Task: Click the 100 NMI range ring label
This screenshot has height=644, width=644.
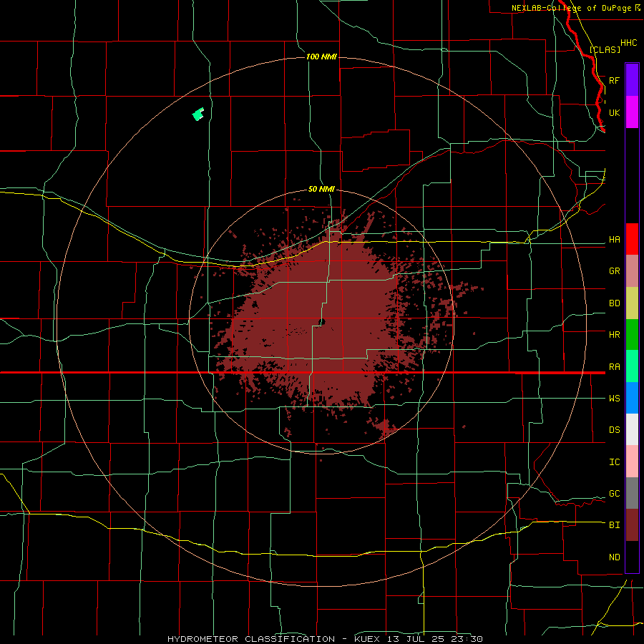Action: pos(321,57)
